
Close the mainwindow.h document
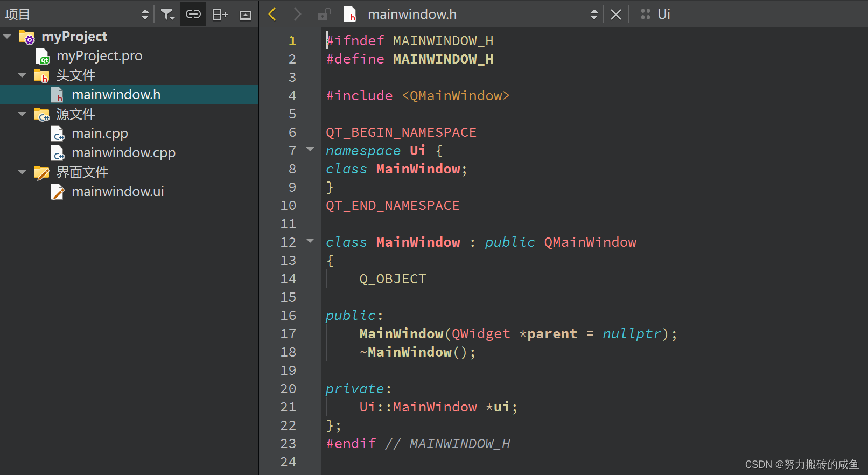(x=616, y=15)
